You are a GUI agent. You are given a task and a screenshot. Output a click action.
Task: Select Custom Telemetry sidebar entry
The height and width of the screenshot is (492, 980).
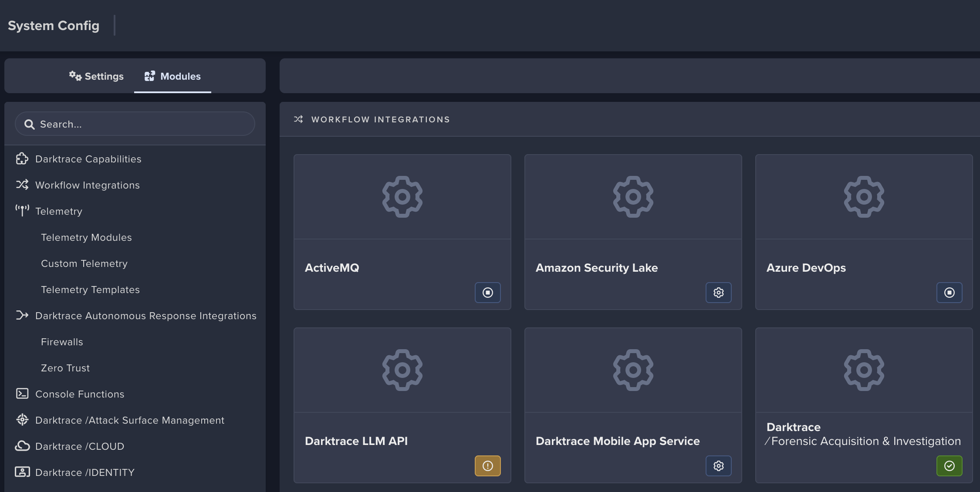point(84,263)
